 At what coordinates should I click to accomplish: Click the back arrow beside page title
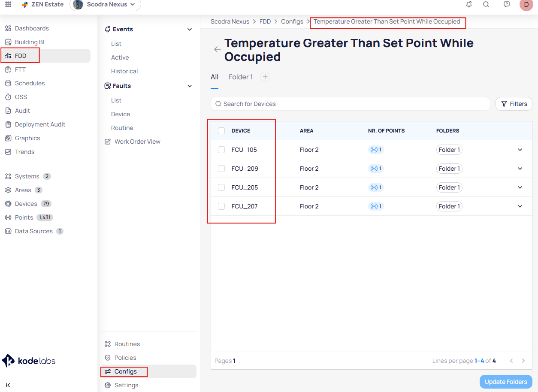pos(218,49)
